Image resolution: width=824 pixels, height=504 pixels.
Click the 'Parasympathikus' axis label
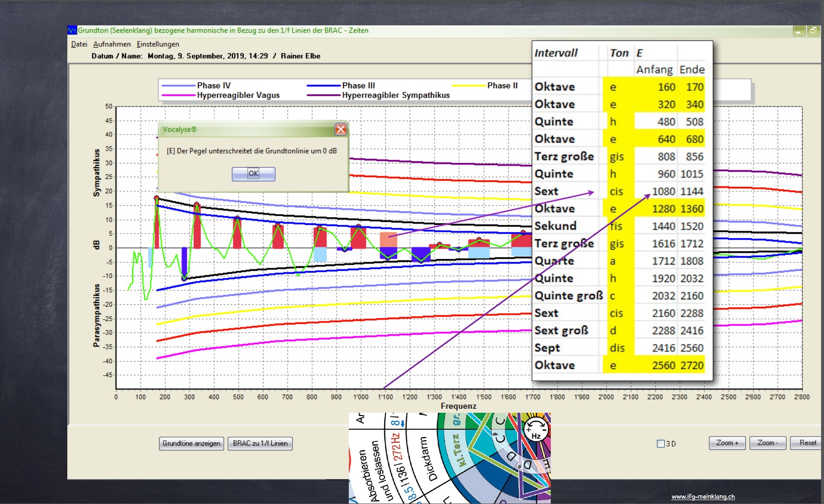click(x=97, y=316)
